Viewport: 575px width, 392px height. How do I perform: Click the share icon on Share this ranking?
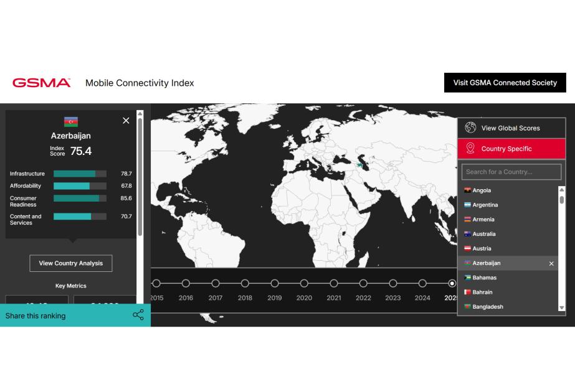click(x=138, y=315)
